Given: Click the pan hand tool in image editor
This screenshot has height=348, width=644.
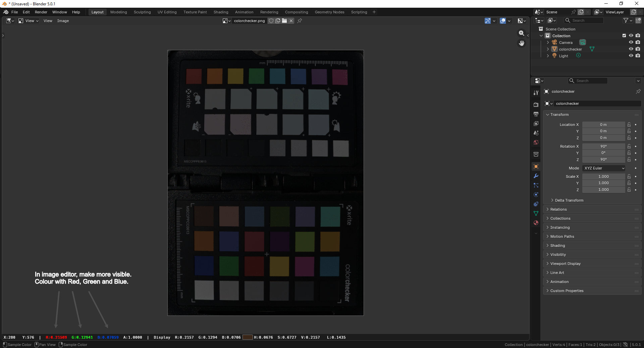Looking at the screenshot, I should (x=522, y=43).
